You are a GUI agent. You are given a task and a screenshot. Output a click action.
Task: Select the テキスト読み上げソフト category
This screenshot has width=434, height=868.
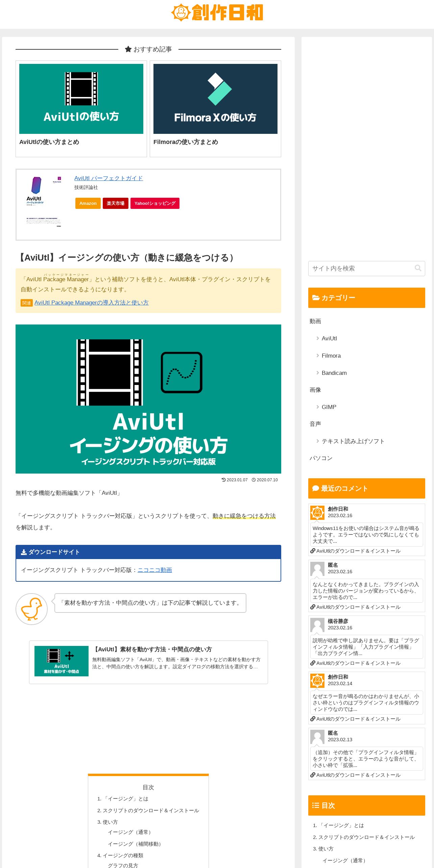(353, 441)
